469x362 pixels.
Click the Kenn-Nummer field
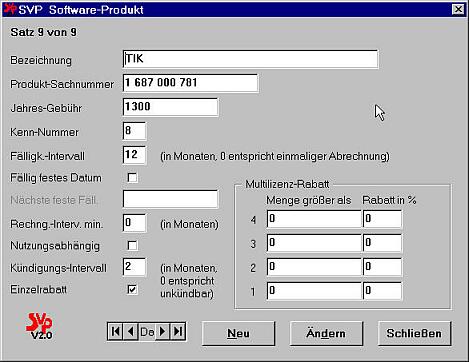(x=134, y=131)
